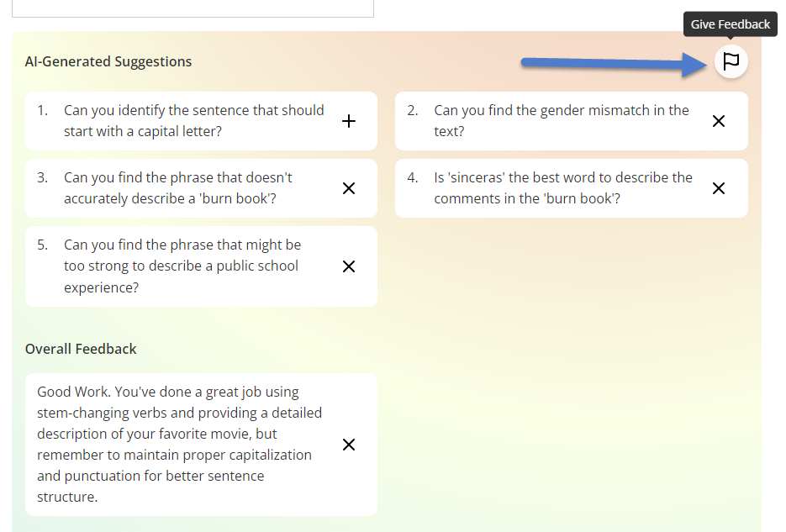Viewport: 786px width, 532px height.
Task: Select the gender mismatch question card
Action: [572, 121]
